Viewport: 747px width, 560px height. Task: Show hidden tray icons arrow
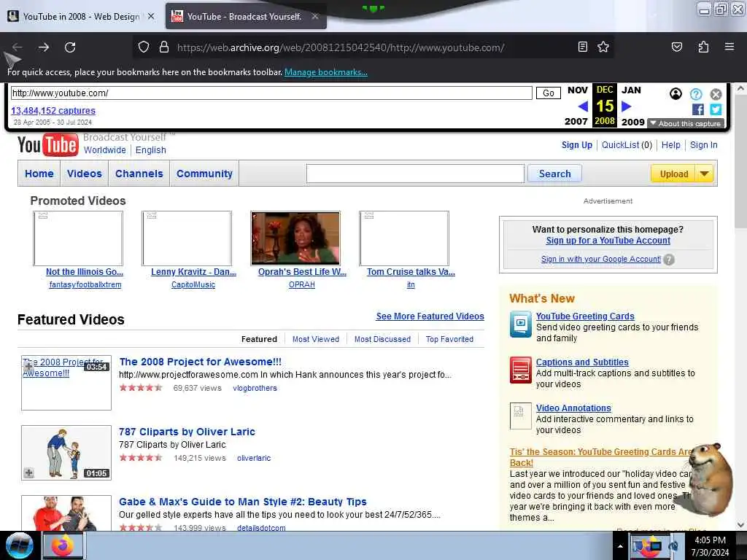pyautogui.click(x=620, y=546)
